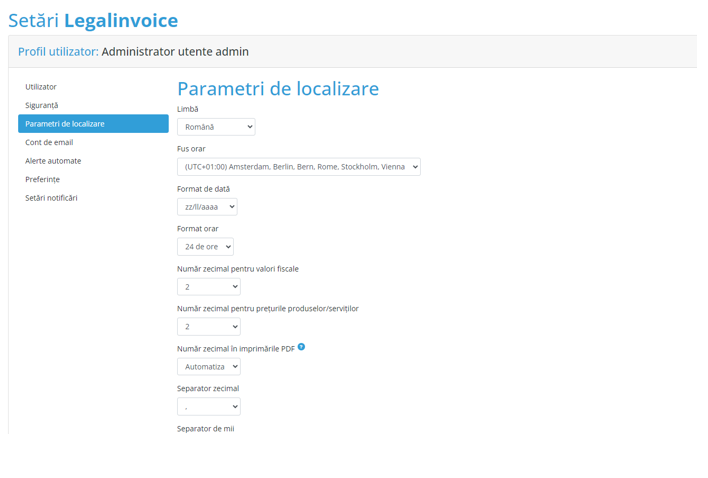Select Parametri de localizare sidebar item

coord(93,124)
